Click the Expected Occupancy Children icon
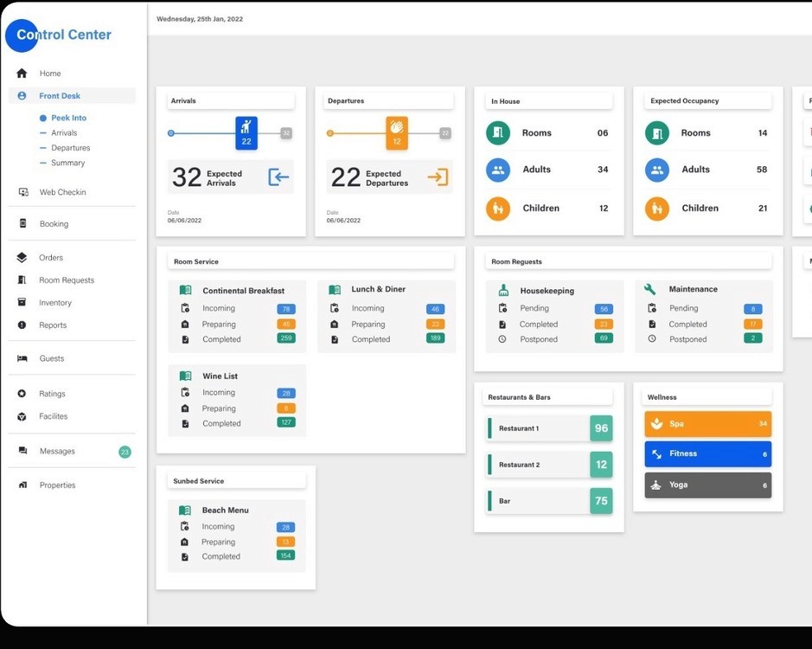 pyautogui.click(x=657, y=209)
